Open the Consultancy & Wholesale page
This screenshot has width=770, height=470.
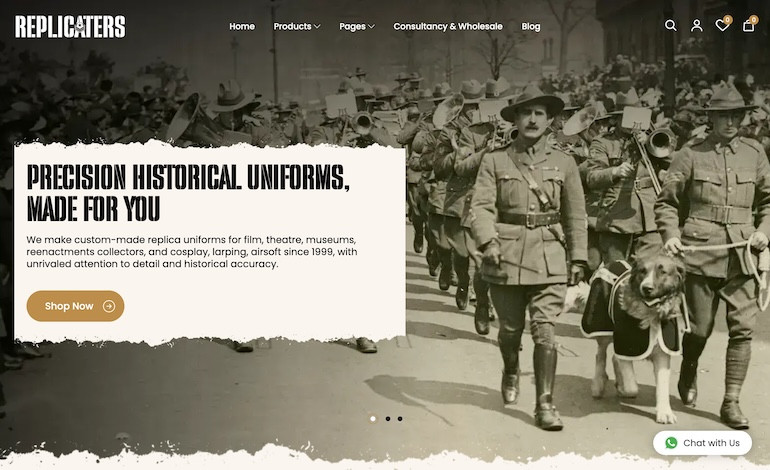point(448,27)
